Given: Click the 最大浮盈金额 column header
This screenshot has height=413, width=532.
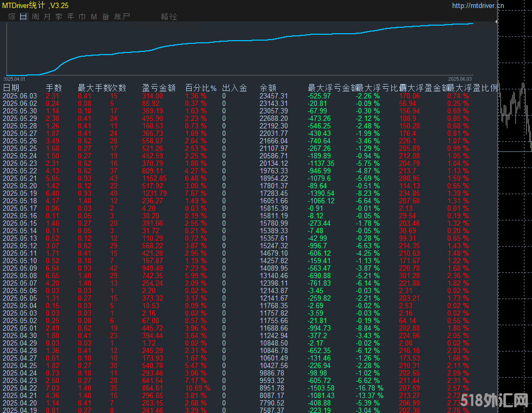Looking at the screenshot, I should point(424,88).
